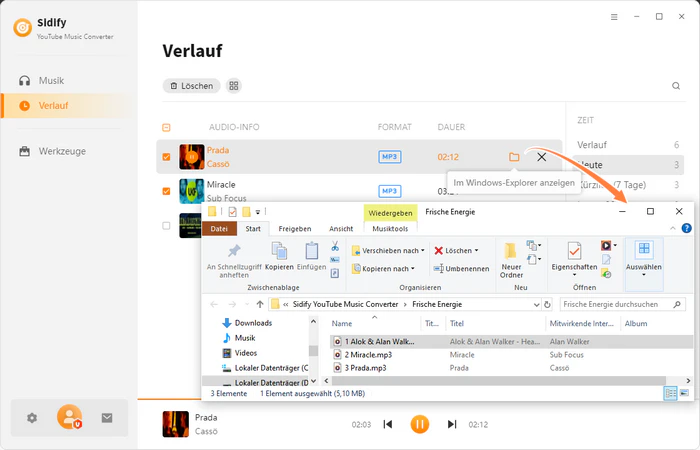700x450 pixels.
Task: Open Werkzeuge in the sidebar
Action: (x=52, y=151)
